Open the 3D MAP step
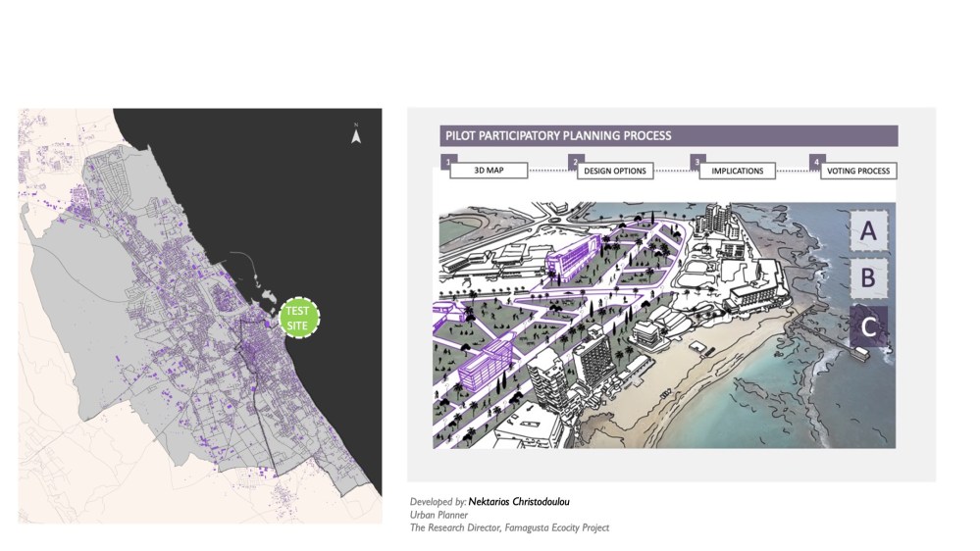This screenshot has height=551, width=980. (x=489, y=171)
